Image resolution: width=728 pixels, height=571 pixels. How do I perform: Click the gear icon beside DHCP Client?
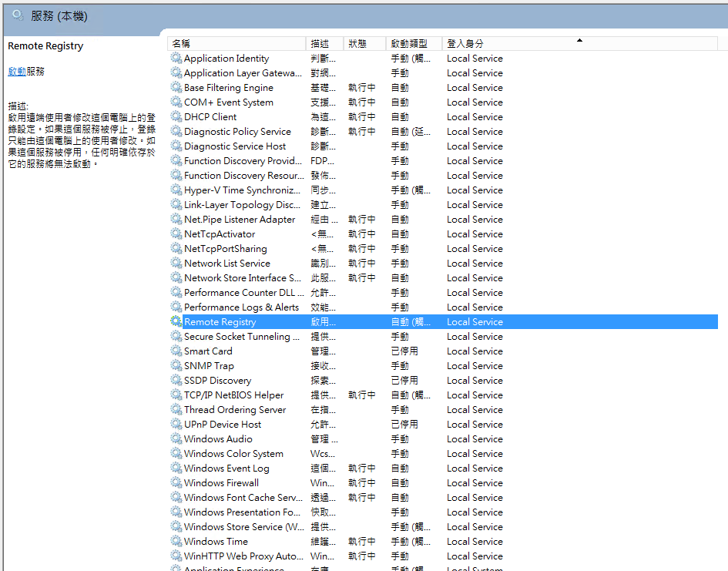176,116
